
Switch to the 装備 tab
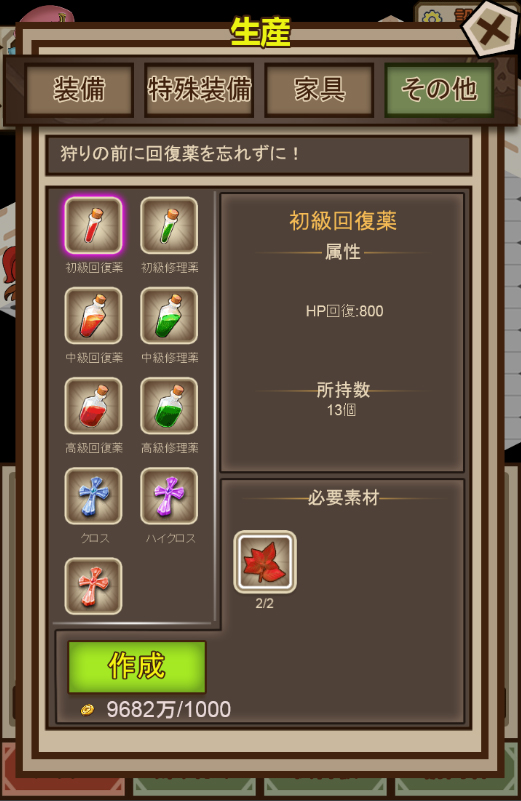[79, 90]
